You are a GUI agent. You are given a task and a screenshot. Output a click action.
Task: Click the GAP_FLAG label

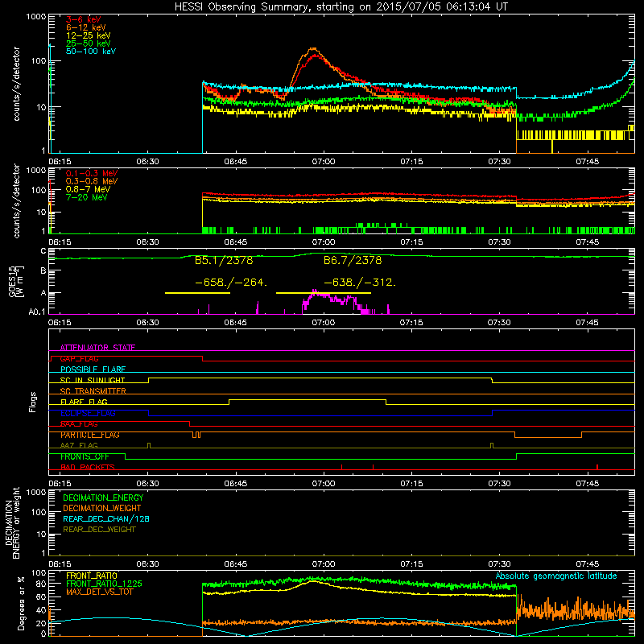coord(79,358)
